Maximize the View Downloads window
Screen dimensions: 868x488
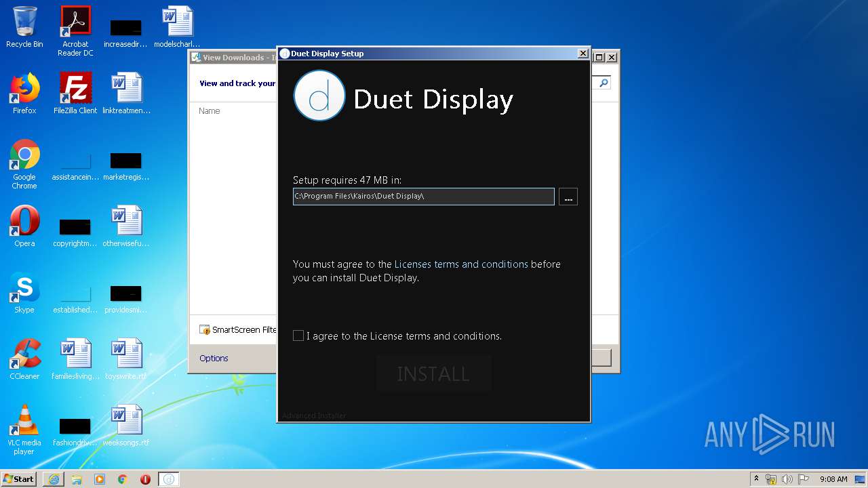[599, 58]
